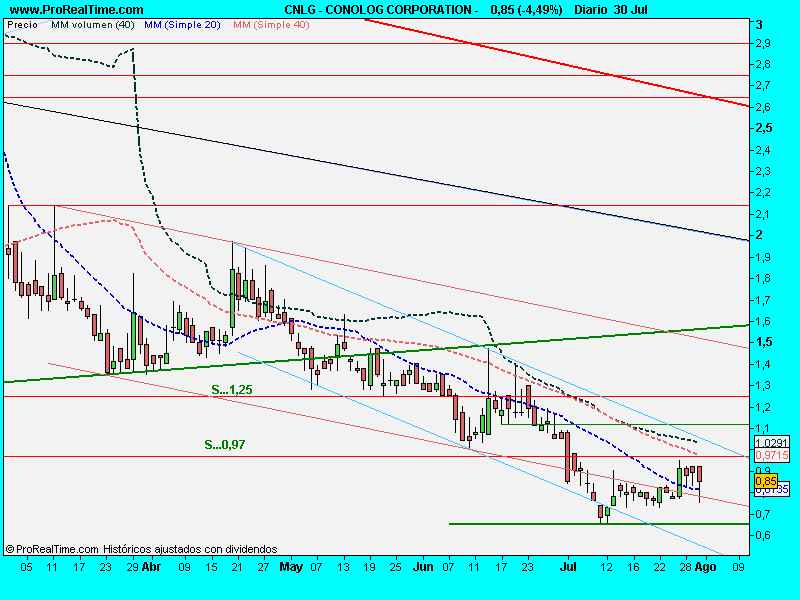Select the 'Diario' timeframe label
The image size is (800, 600).
(591, 10)
